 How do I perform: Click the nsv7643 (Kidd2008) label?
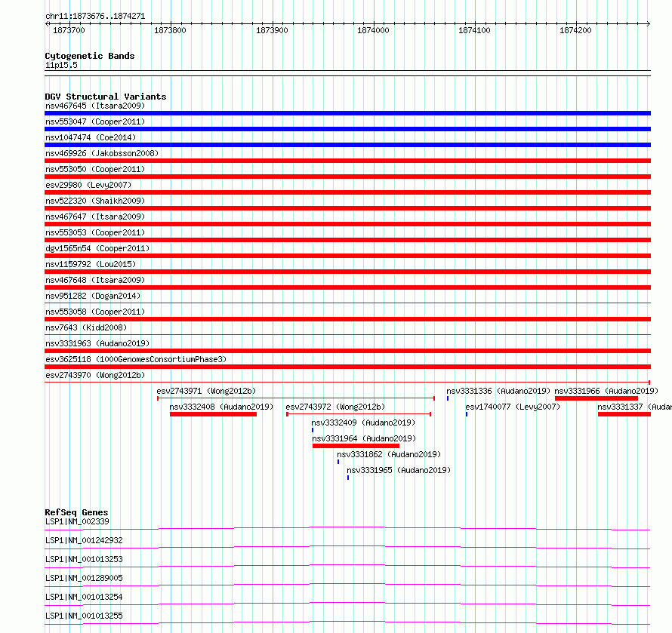click(x=86, y=327)
